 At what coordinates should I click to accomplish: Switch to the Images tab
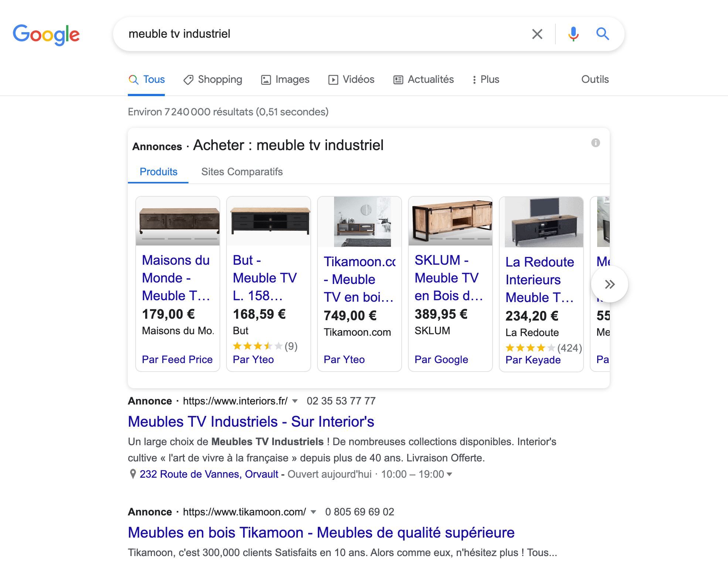pos(285,79)
